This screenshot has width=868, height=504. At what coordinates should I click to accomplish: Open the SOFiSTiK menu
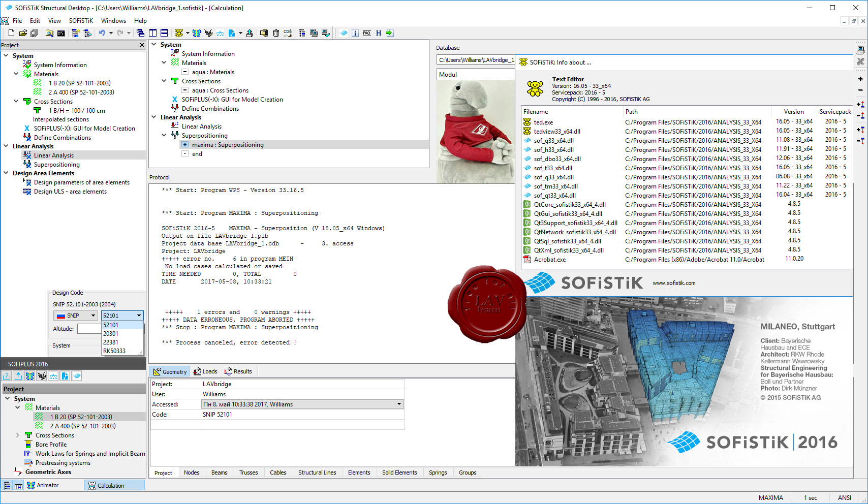pos(81,21)
